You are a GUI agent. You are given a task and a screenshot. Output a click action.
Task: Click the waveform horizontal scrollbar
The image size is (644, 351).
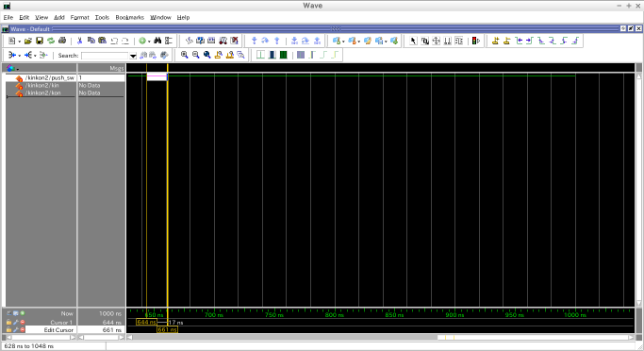tap(380, 338)
